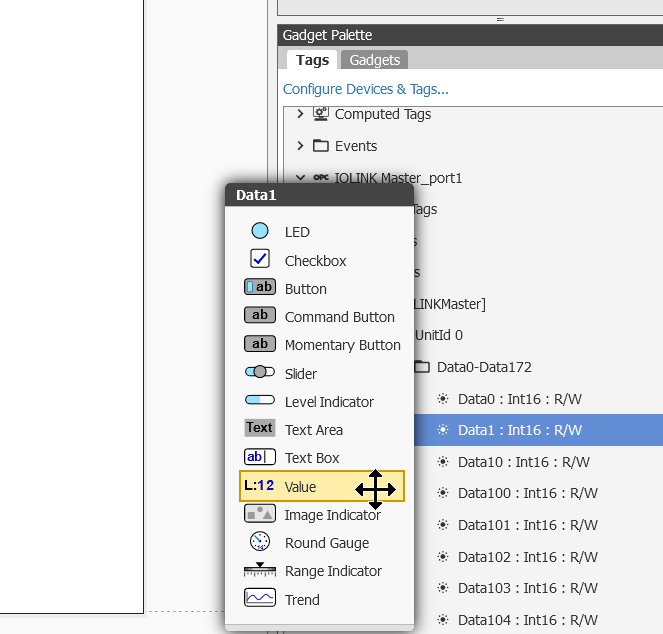Select the Round Gauge gadget icon

pyautogui.click(x=260, y=541)
